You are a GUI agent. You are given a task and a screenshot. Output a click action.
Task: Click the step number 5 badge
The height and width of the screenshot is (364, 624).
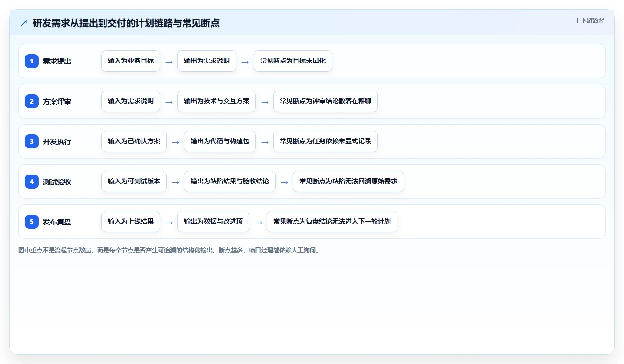point(32,222)
